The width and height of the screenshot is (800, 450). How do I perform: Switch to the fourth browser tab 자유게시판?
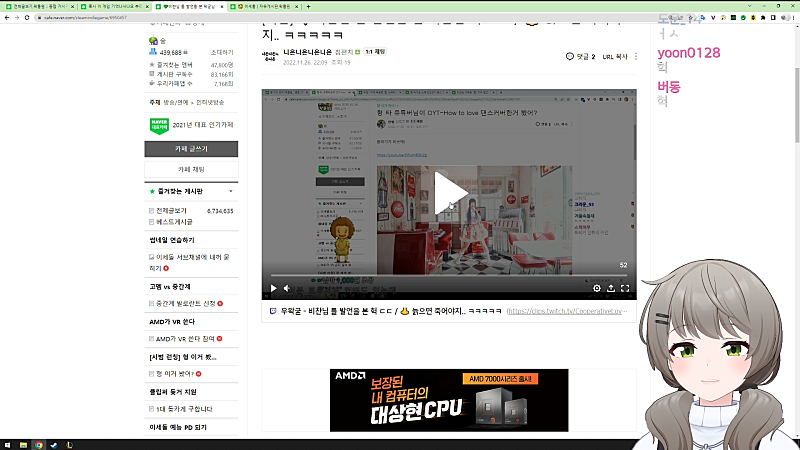[262, 7]
